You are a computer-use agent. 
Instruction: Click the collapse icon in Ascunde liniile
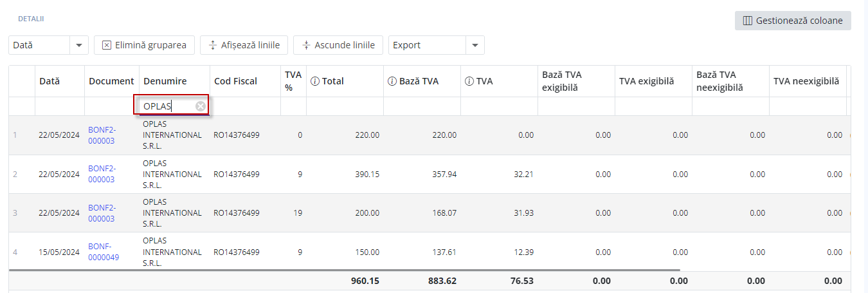pyautogui.click(x=306, y=45)
